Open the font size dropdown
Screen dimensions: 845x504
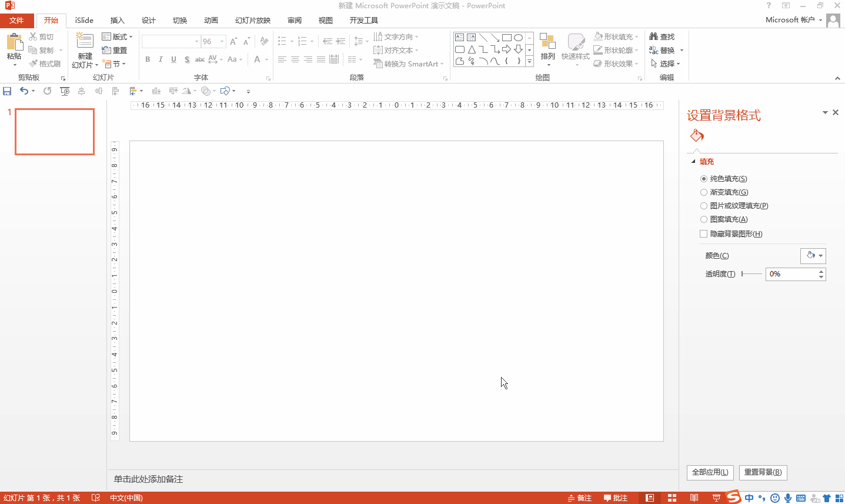point(222,42)
